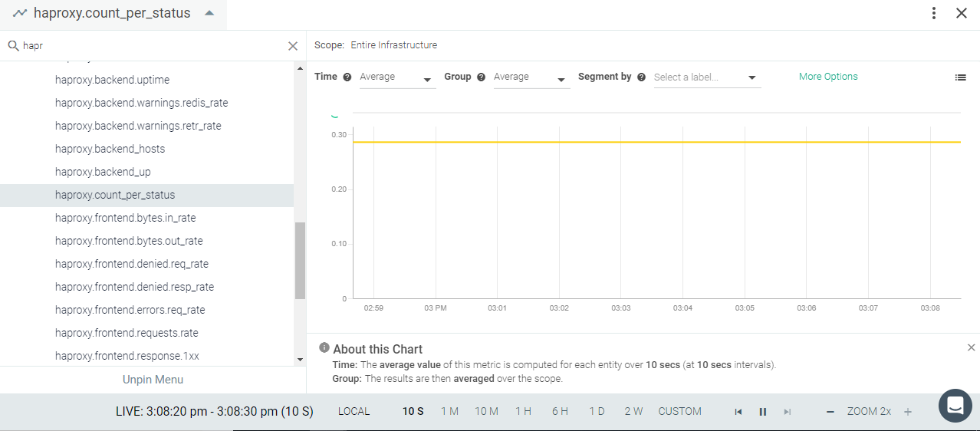This screenshot has width=980, height=431.
Task: Dismiss the About this Chart section
Action: (x=972, y=347)
